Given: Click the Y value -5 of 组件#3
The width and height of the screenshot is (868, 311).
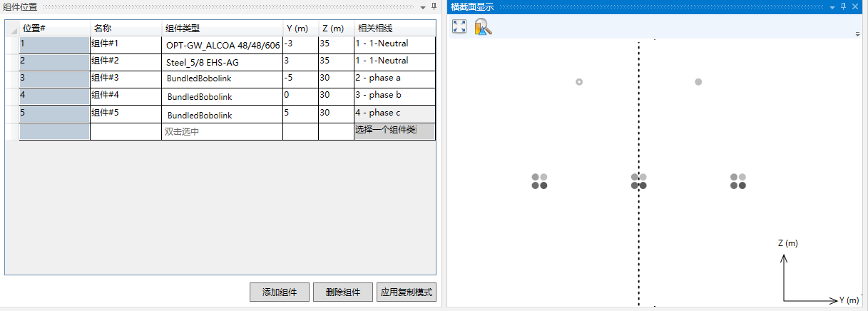Looking at the screenshot, I should [x=301, y=79].
